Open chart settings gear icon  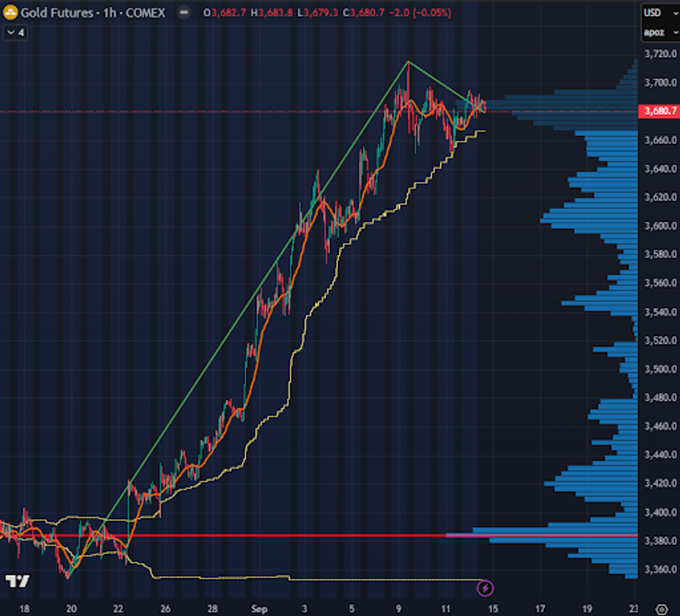tap(661, 608)
